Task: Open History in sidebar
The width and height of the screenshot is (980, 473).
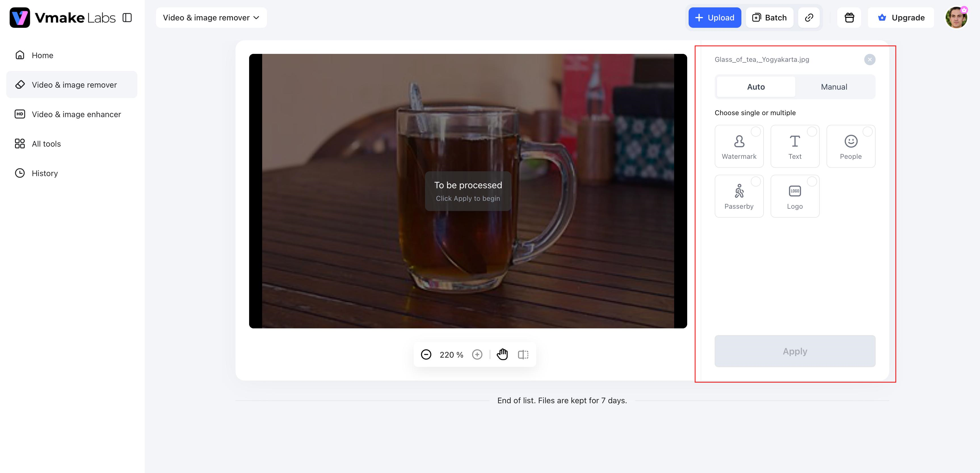Action: 71,173
